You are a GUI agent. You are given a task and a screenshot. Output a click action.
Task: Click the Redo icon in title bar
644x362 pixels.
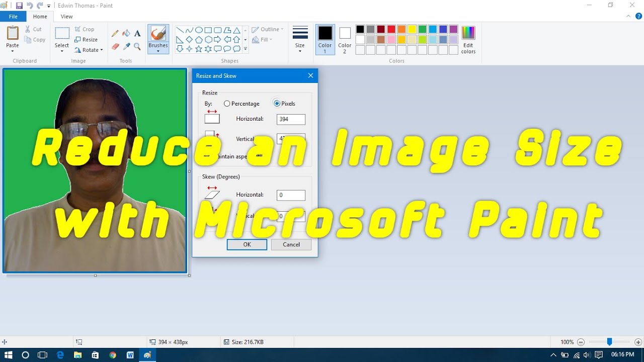(39, 6)
